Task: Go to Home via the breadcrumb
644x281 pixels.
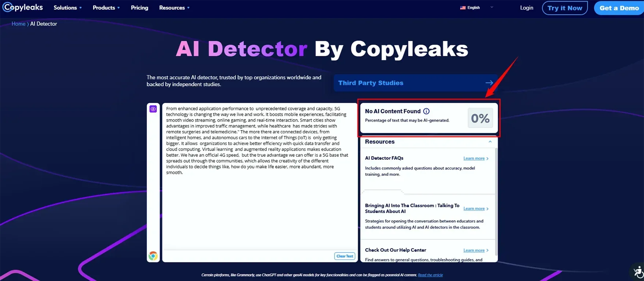Action: pyautogui.click(x=18, y=24)
